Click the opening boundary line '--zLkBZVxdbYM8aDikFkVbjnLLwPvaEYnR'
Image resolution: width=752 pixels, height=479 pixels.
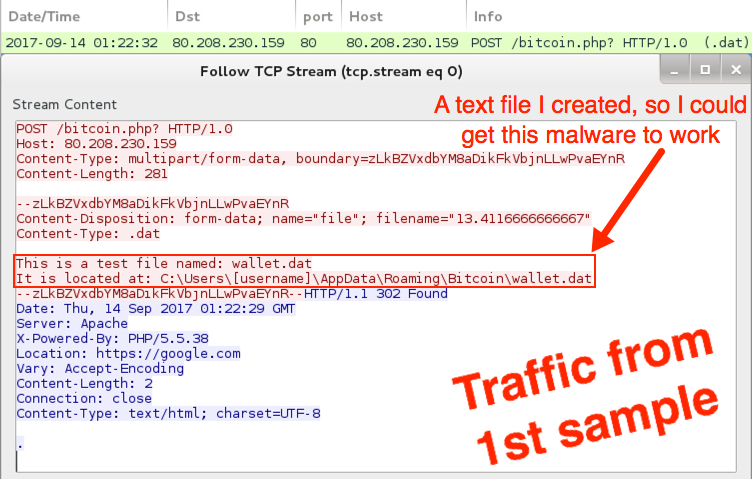153,204
